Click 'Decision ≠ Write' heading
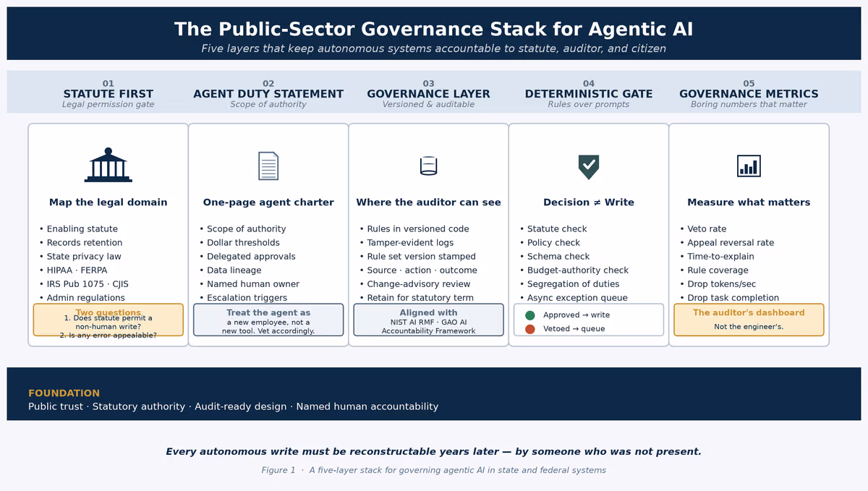The width and height of the screenshot is (868, 491). pyautogui.click(x=589, y=202)
